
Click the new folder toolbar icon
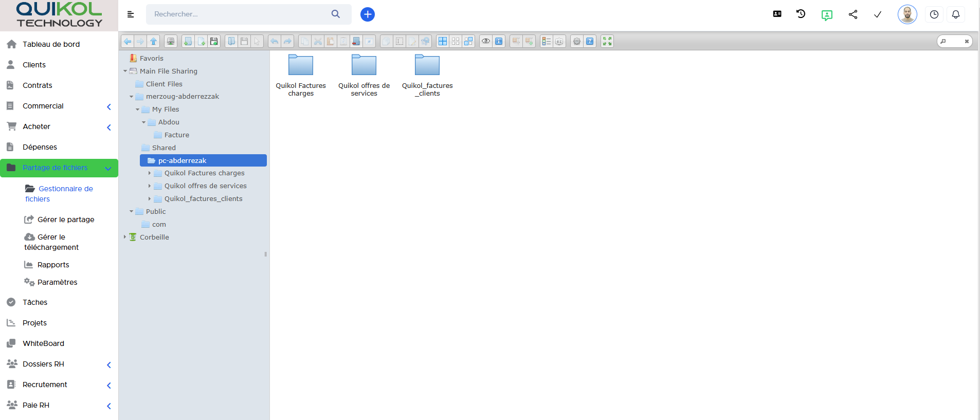click(x=188, y=42)
